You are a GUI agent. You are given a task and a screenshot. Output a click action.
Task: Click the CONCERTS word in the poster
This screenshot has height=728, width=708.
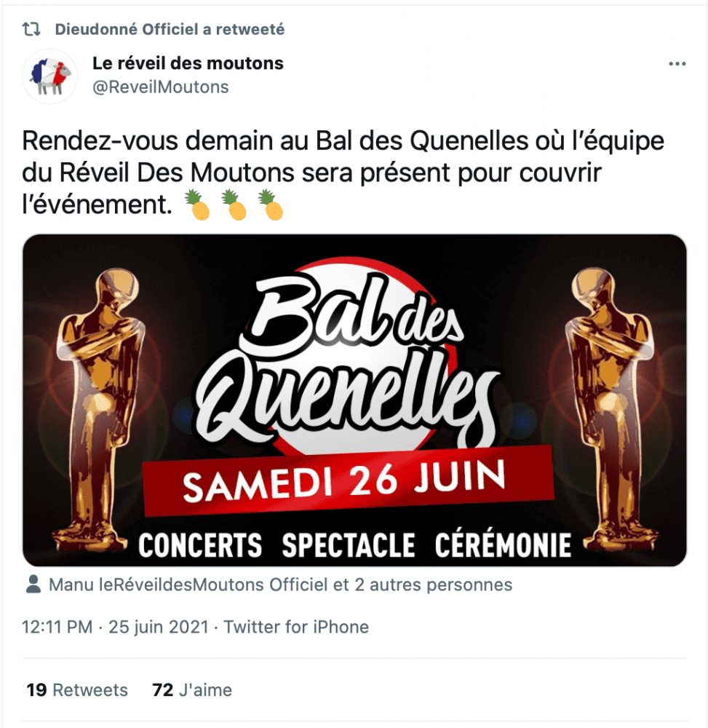click(x=200, y=545)
